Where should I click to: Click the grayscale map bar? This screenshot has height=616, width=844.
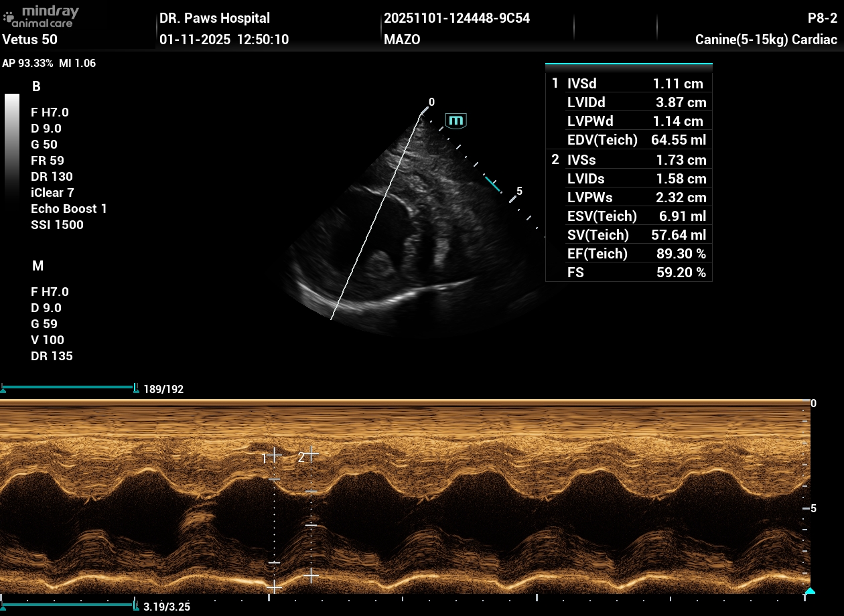tap(12, 147)
